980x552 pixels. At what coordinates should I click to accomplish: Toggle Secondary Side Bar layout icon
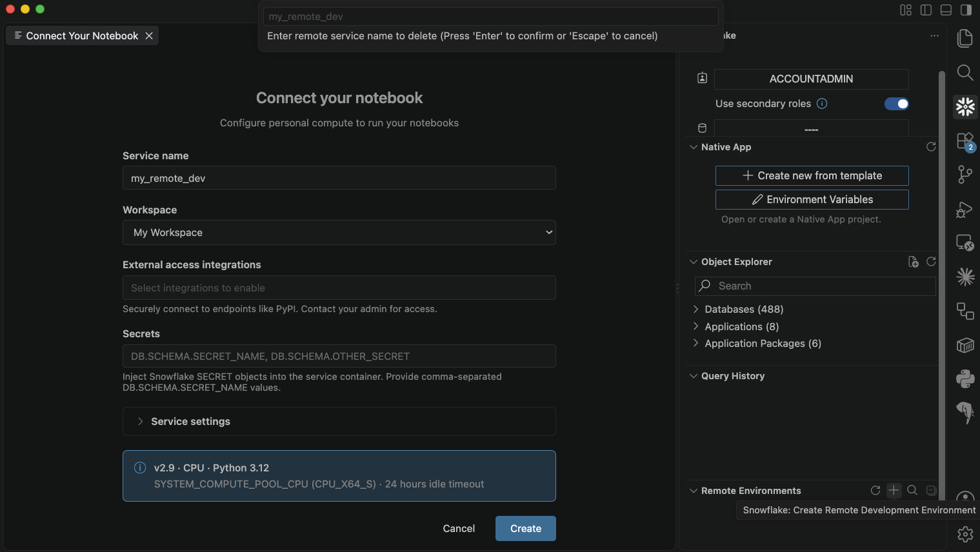pos(966,10)
